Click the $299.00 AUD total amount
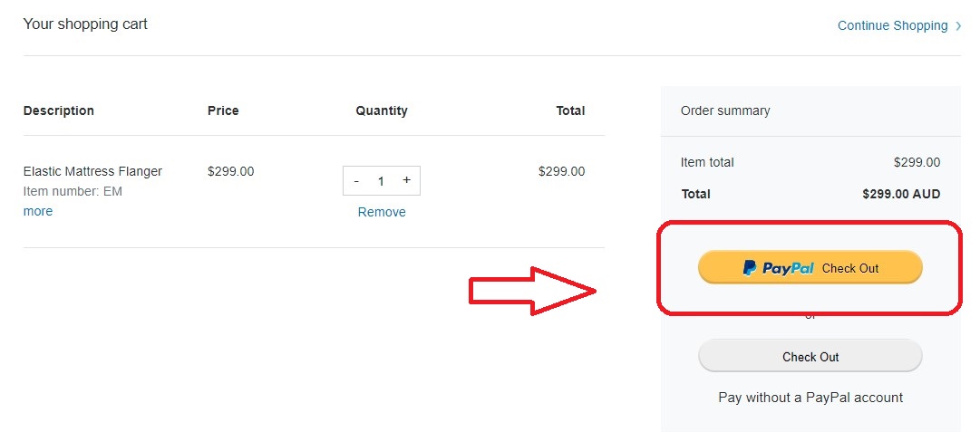 (x=901, y=194)
